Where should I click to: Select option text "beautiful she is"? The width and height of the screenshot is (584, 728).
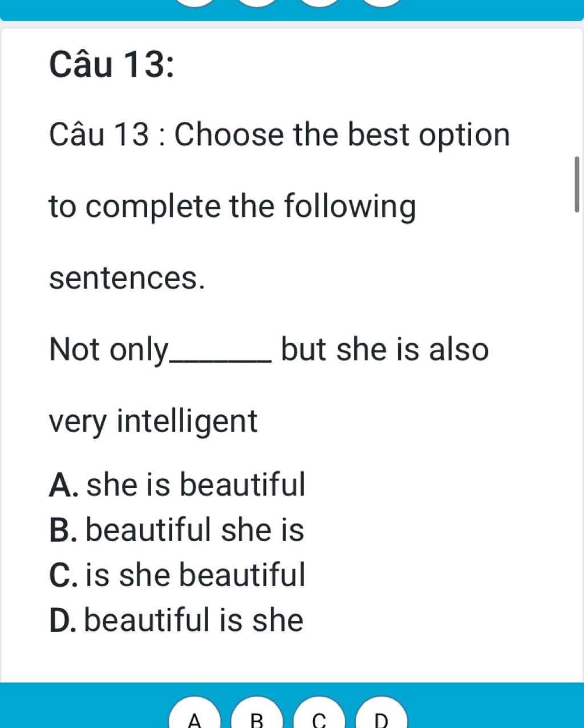point(195,530)
